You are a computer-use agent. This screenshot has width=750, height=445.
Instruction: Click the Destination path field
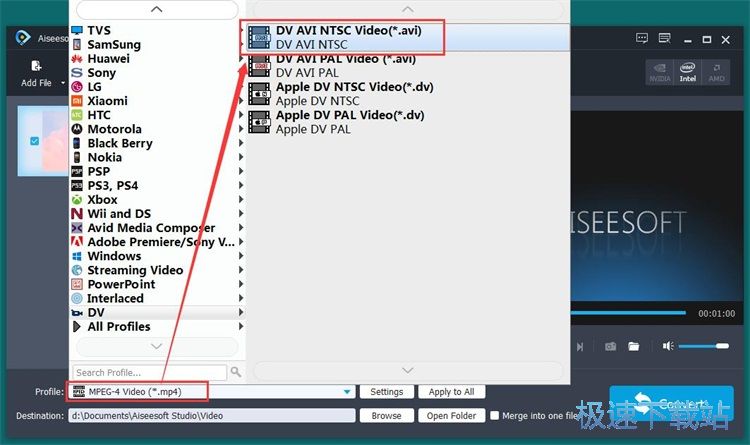coord(212,416)
